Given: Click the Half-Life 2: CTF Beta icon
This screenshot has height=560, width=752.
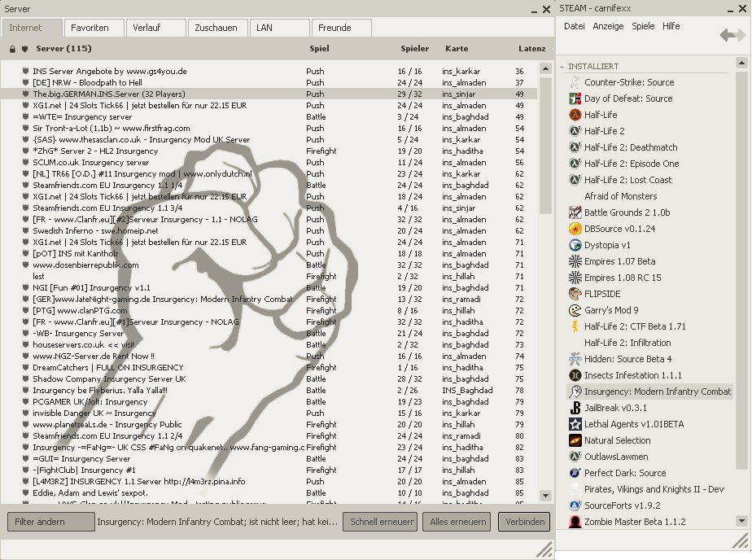Looking at the screenshot, I should [x=575, y=326].
